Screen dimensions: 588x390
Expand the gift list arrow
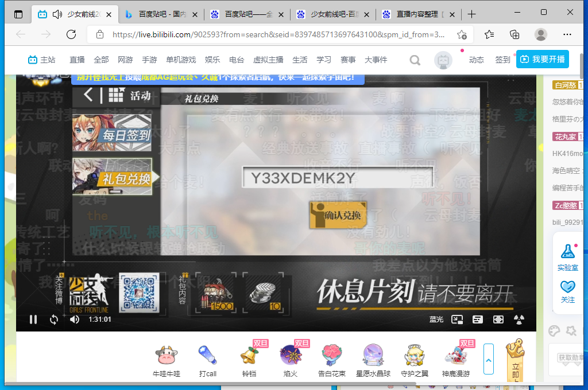(489, 359)
